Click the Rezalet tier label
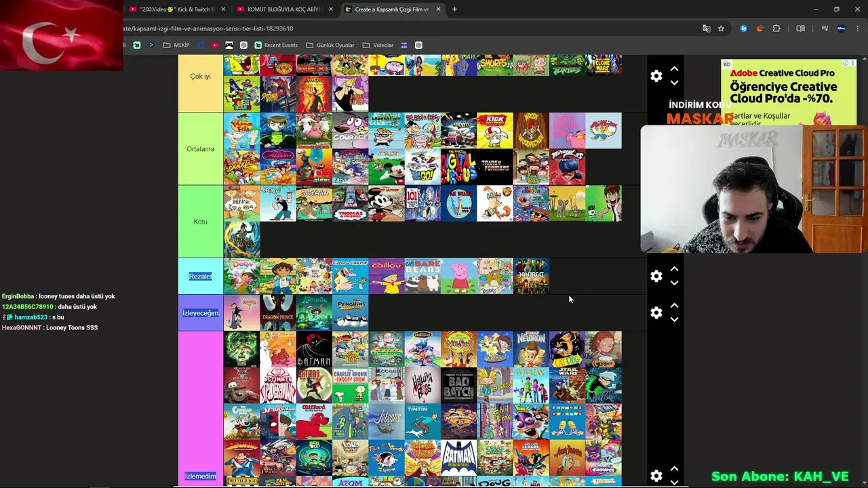Viewport: 868px width, 488px height. [200, 276]
